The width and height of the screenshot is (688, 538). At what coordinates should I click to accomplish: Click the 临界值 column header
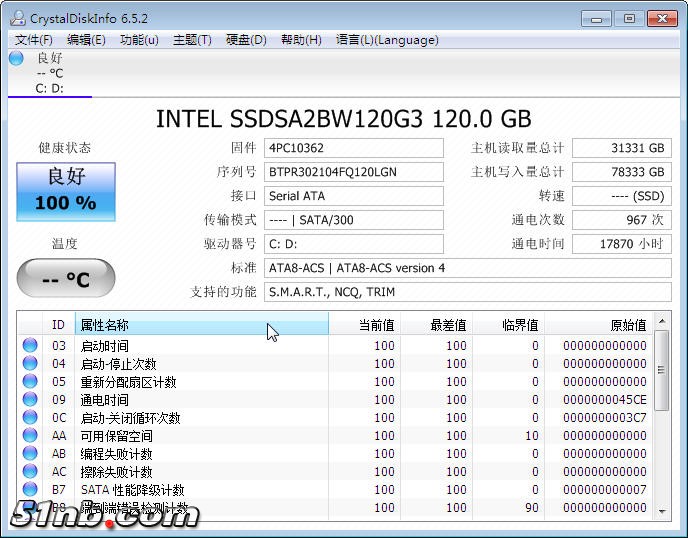click(x=508, y=325)
